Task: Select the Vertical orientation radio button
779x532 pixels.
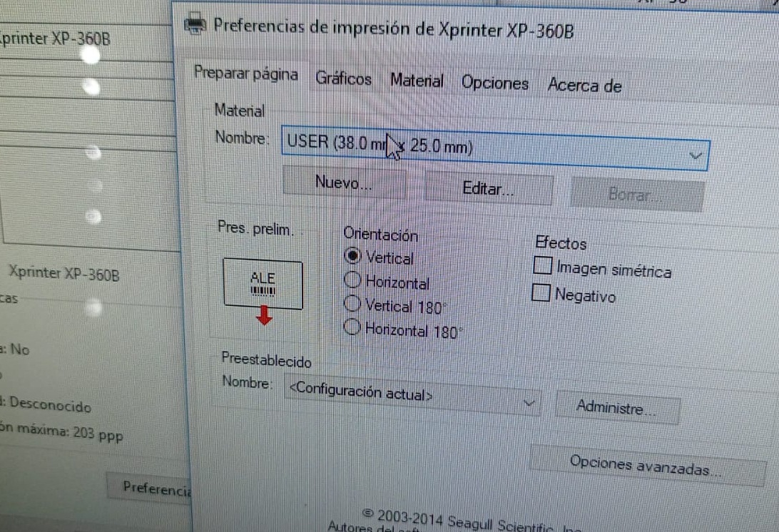Action: pyautogui.click(x=352, y=256)
